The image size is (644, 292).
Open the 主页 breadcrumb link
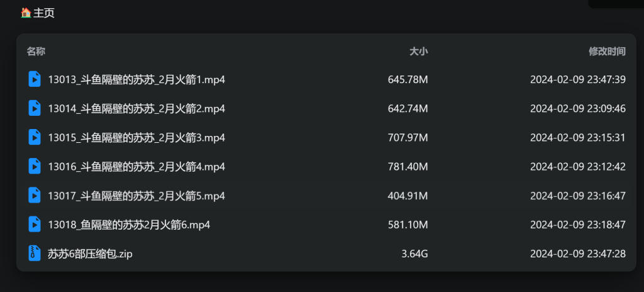coord(44,13)
